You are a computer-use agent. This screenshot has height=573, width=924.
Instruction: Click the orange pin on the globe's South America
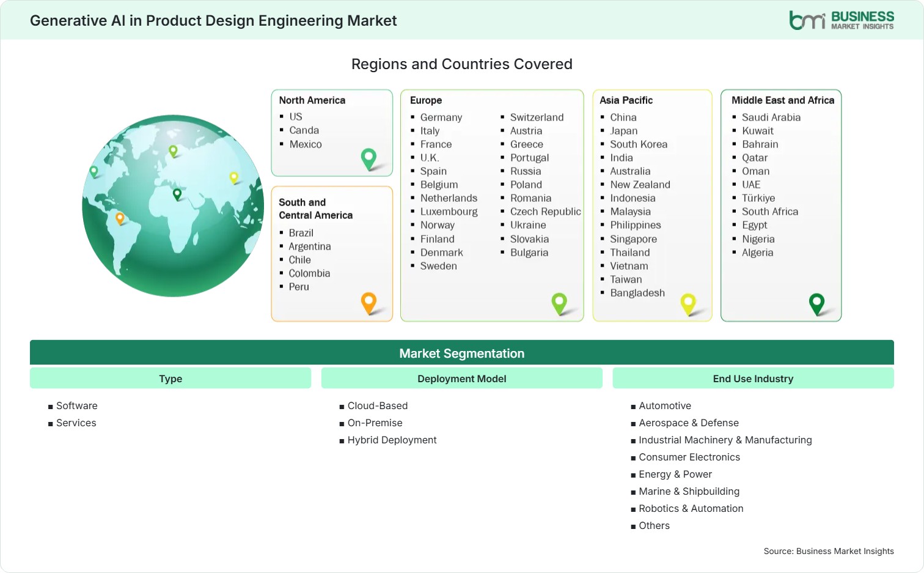[x=120, y=218]
